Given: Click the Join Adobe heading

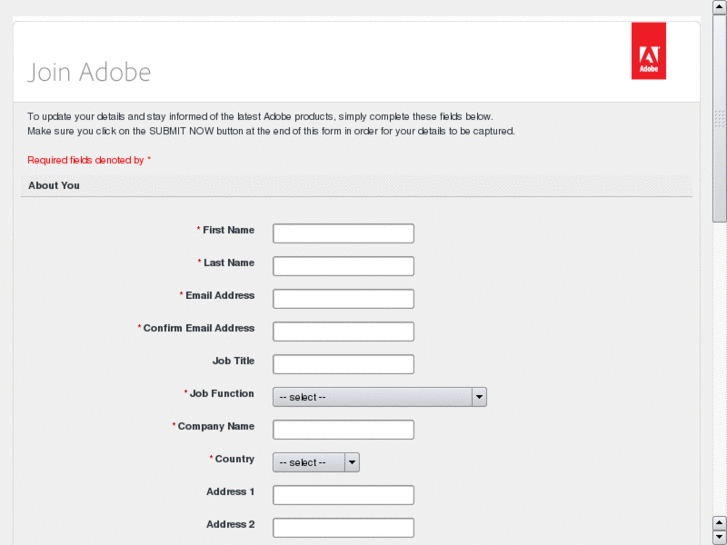Looking at the screenshot, I should 89,72.
